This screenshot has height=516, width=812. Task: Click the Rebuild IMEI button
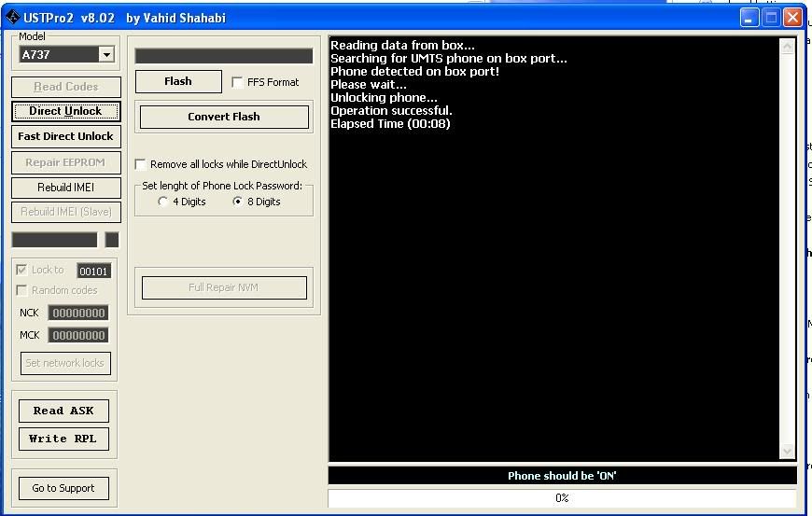pyautogui.click(x=65, y=188)
